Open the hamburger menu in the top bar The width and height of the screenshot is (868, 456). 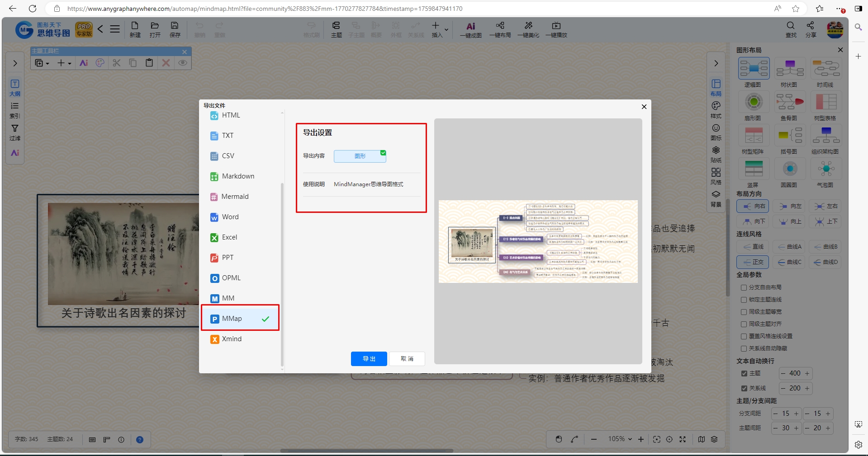click(115, 29)
